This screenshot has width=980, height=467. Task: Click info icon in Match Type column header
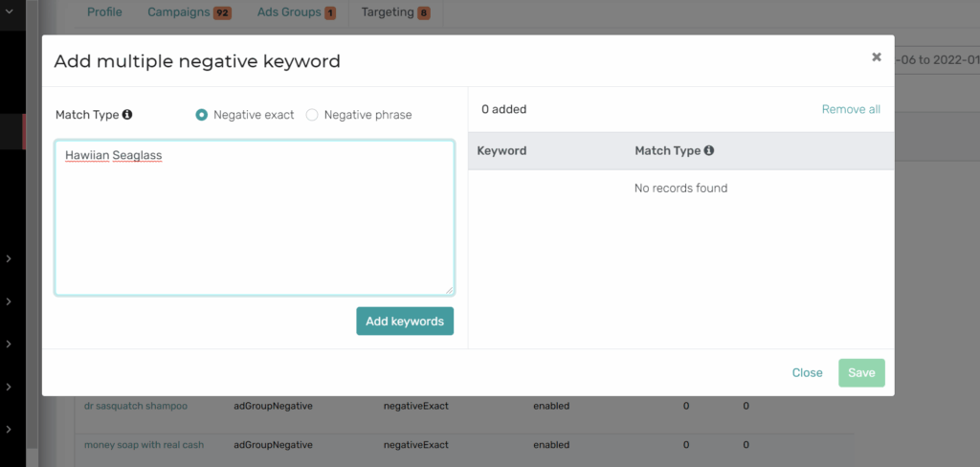(709, 150)
